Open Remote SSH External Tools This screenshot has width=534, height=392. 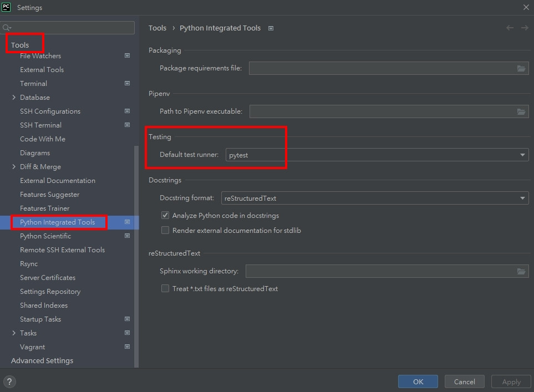coord(62,250)
